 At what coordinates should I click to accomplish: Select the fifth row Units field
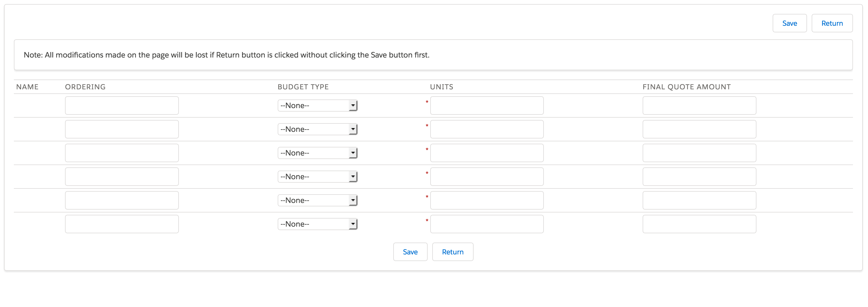tap(487, 200)
